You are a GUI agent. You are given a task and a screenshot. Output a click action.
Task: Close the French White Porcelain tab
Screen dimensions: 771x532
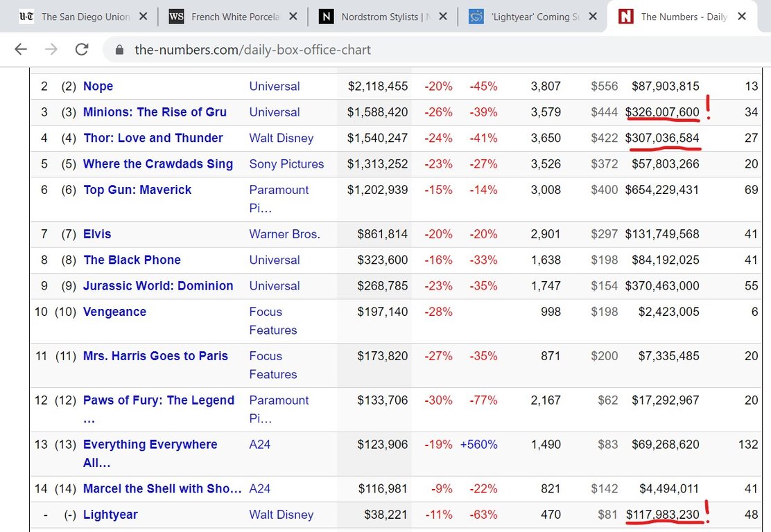point(293,17)
